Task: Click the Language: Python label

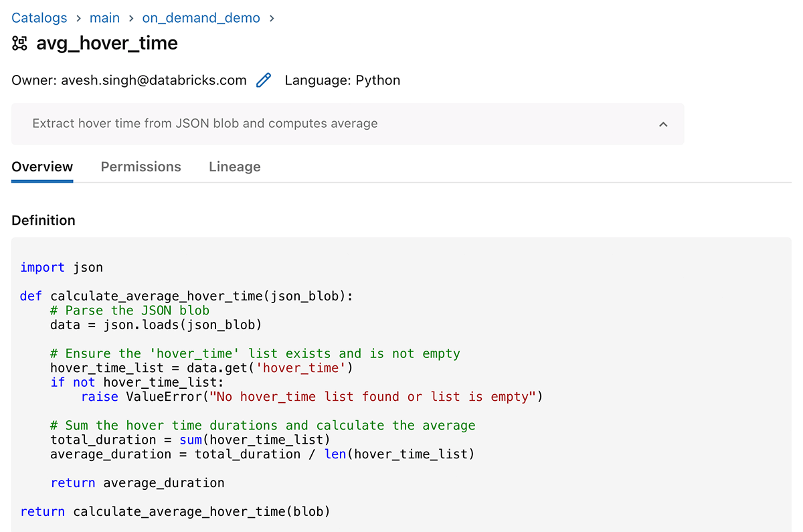Action: [x=342, y=80]
